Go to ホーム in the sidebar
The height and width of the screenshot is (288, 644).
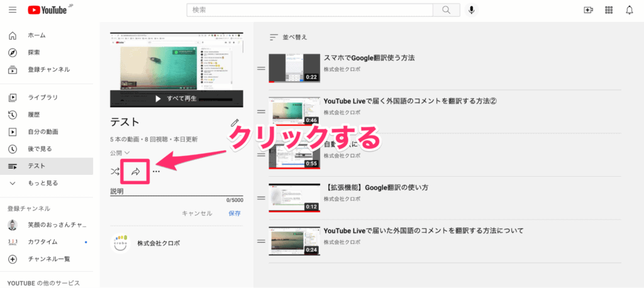47,35
